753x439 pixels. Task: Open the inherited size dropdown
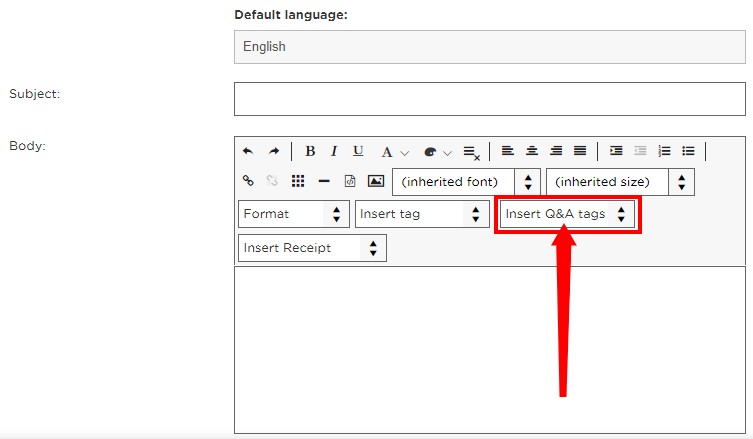pyautogui.click(x=620, y=182)
